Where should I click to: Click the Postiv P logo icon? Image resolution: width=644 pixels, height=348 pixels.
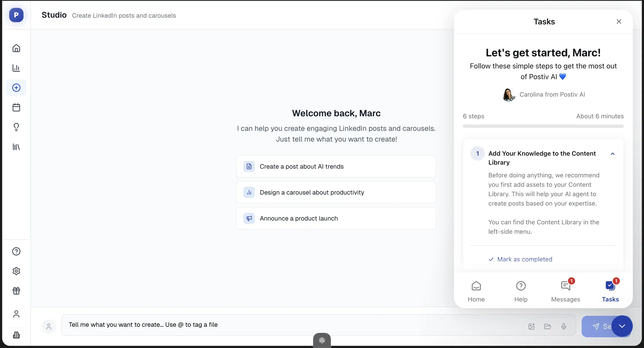pos(16,15)
